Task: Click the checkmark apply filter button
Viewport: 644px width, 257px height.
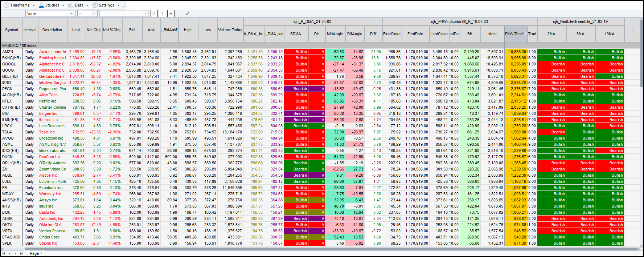Action: (187, 13)
